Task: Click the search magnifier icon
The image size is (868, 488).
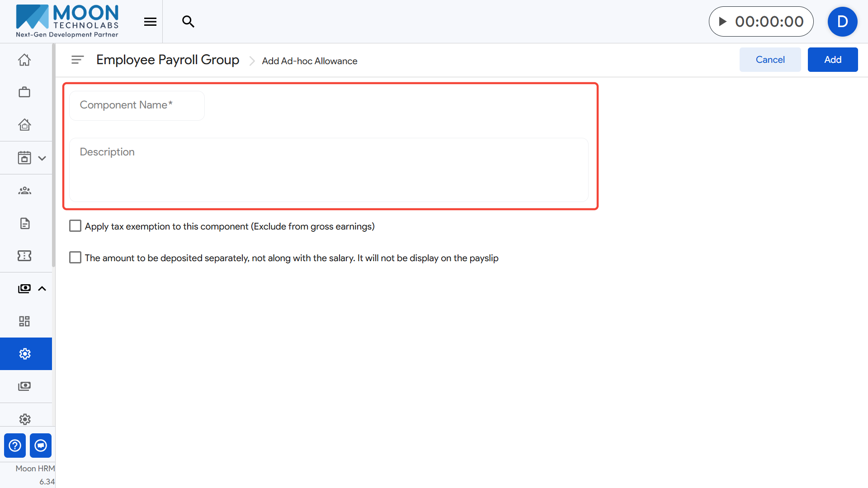Action: click(x=188, y=21)
